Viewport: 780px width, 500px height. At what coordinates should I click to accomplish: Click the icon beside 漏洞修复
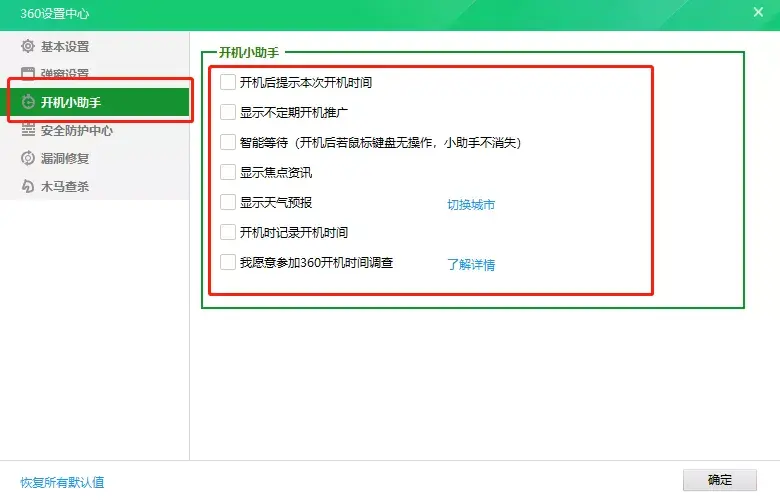coord(28,158)
